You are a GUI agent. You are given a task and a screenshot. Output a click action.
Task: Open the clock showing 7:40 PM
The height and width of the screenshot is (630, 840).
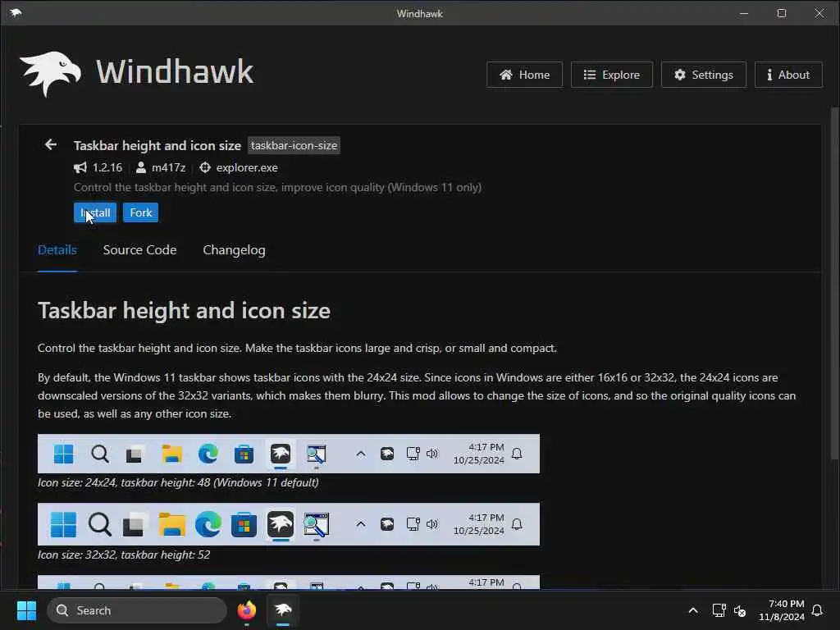point(781,610)
